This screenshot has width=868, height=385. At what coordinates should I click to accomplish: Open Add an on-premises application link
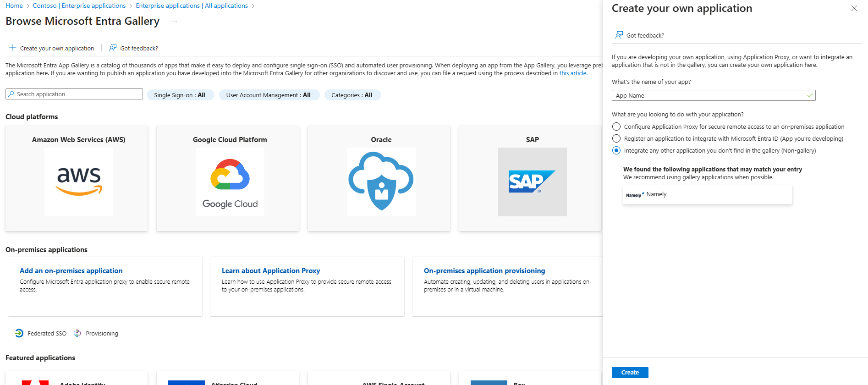click(71, 271)
